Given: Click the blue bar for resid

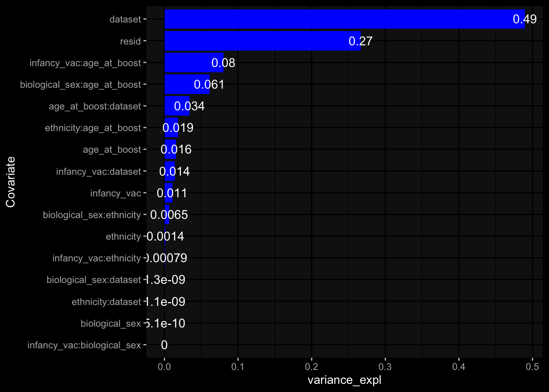Looking at the screenshot, I should coord(263,41).
